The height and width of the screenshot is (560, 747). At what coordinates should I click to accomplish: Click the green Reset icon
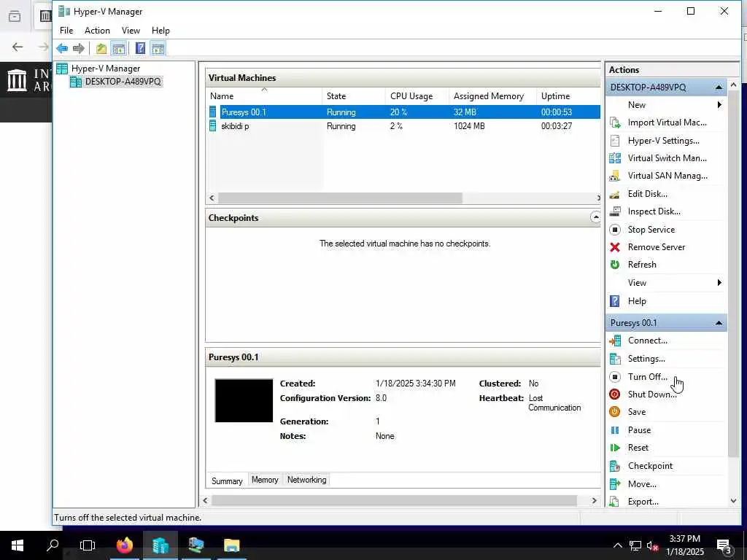615,448
